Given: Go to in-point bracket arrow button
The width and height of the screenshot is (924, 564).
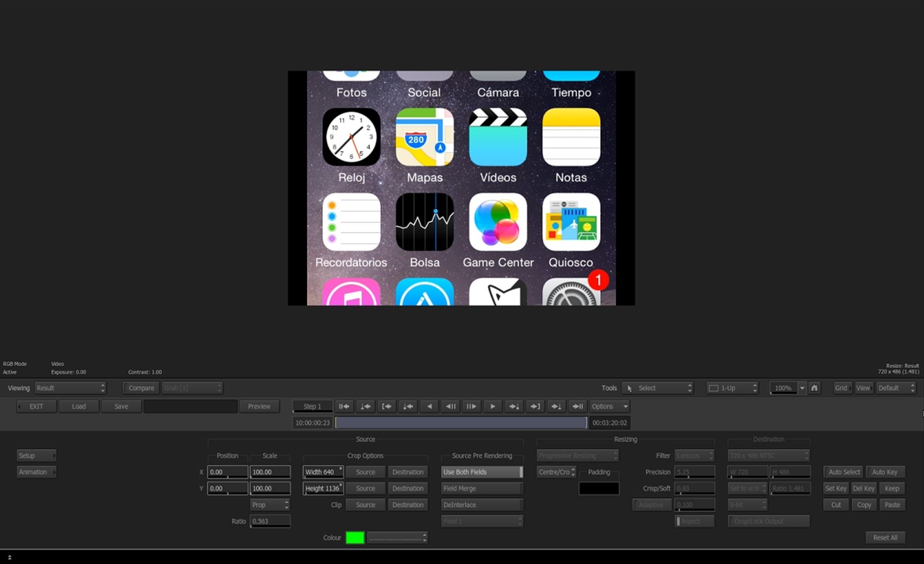Looking at the screenshot, I should point(387,406).
